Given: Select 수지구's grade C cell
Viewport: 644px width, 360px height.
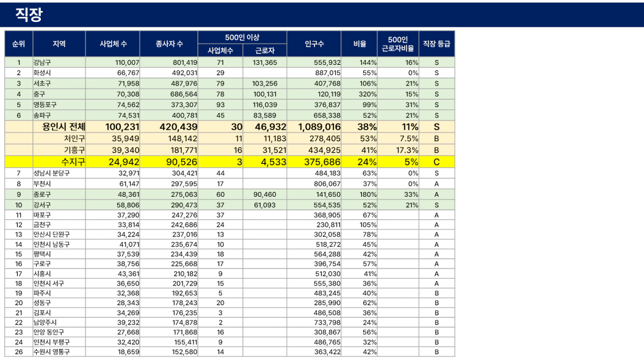Looking at the screenshot, I should (x=436, y=162).
